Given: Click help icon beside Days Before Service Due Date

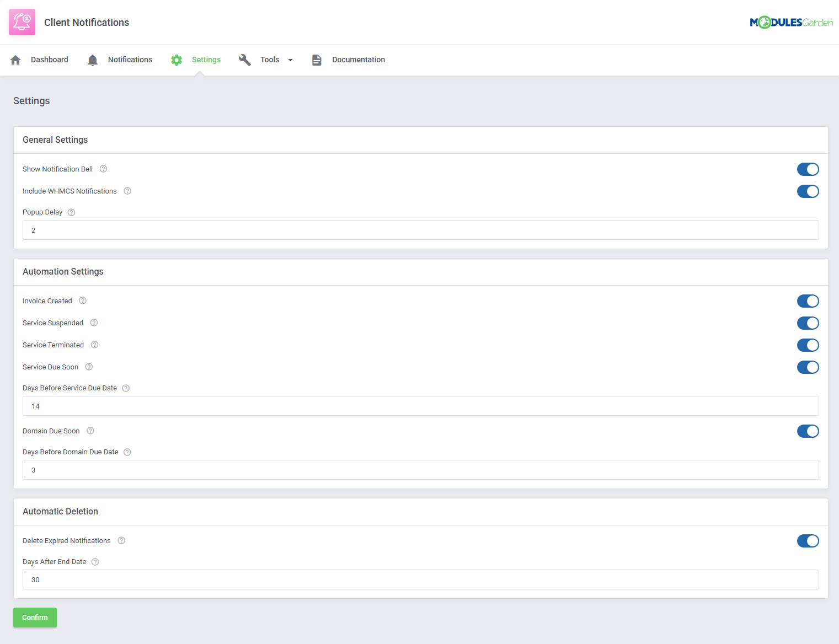Looking at the screenshot, I should [126, 388].
